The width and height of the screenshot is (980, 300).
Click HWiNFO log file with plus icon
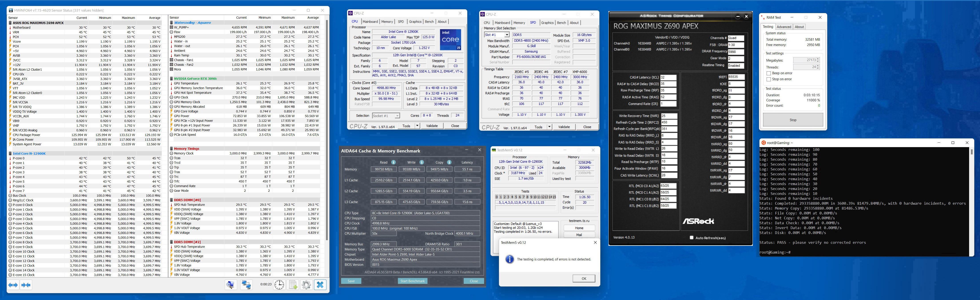pos(293,285)
